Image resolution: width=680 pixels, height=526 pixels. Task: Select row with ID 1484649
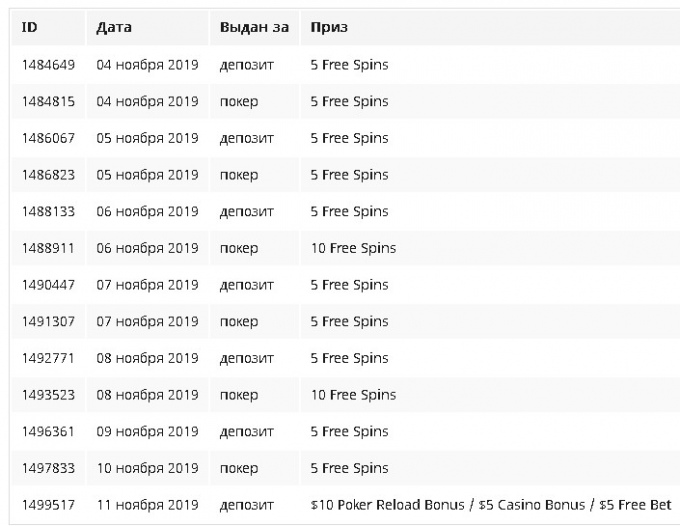346,65
